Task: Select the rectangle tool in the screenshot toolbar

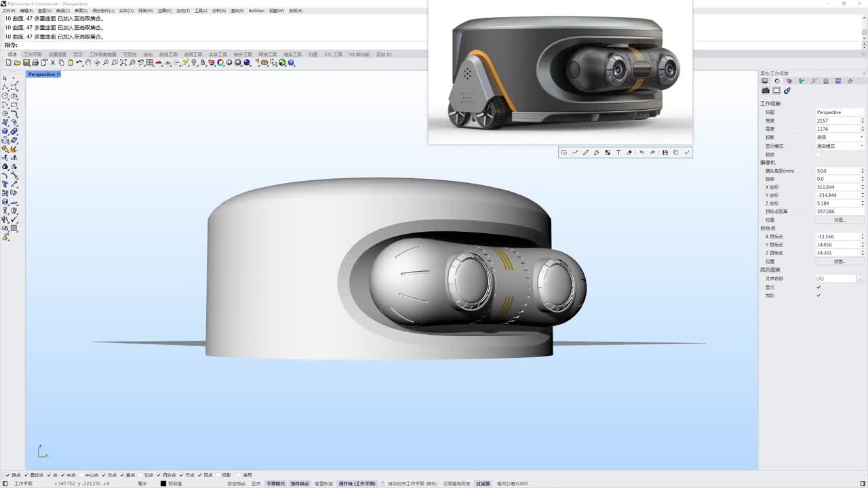Action: coord(564,152)
